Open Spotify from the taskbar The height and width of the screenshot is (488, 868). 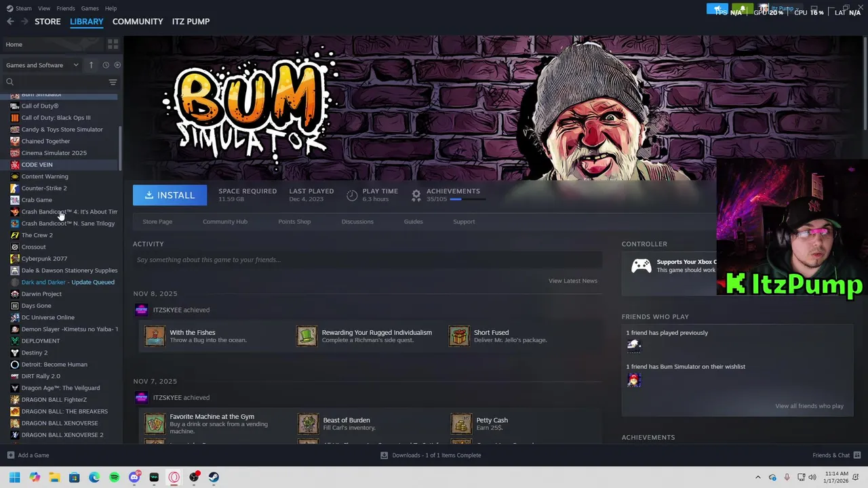114,477
